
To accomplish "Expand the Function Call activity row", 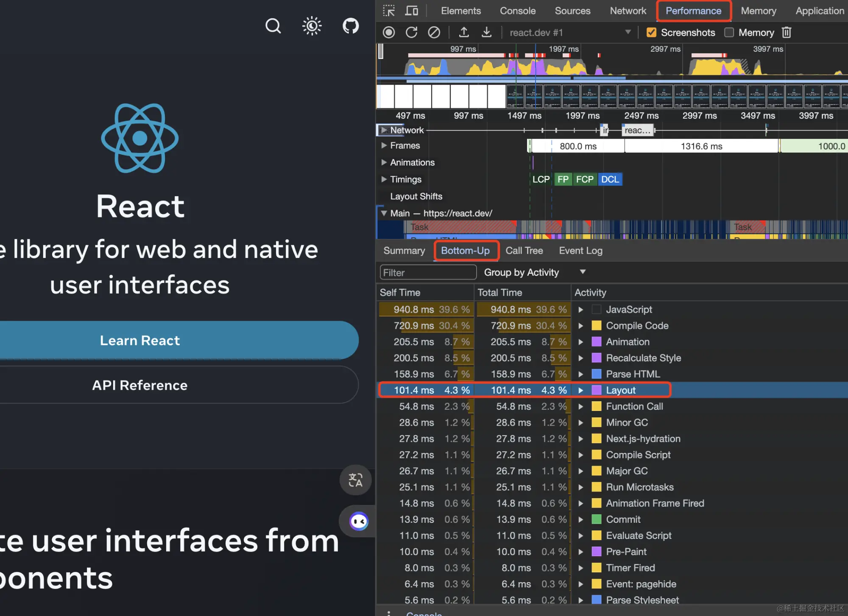I will 581,406.
